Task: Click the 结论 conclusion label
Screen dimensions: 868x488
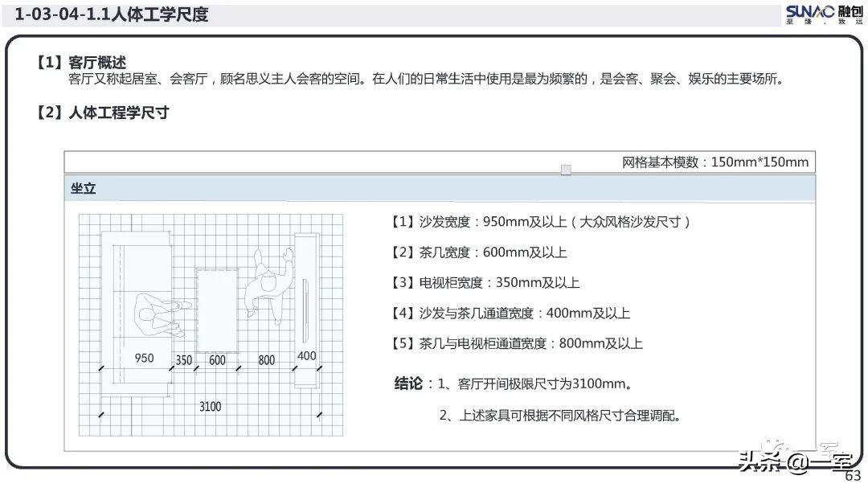Action: tap(407, 383)
